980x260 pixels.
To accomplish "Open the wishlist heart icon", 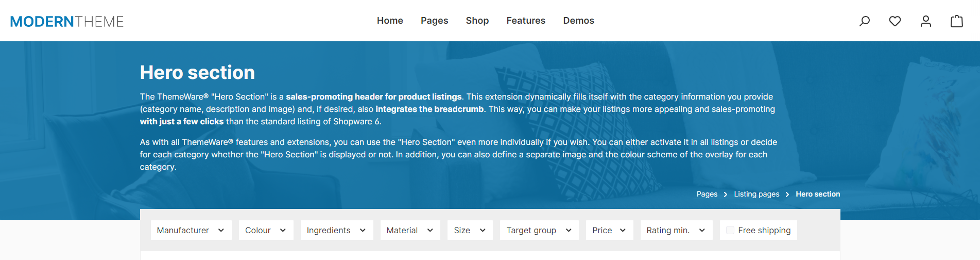I will (895, 21).
